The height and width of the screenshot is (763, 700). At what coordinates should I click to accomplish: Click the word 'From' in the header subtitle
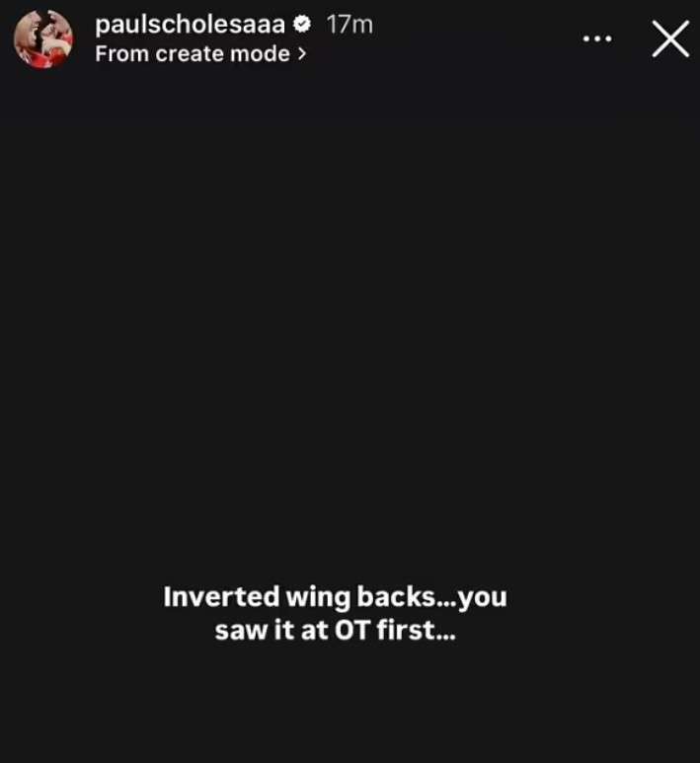pos(121,53)
